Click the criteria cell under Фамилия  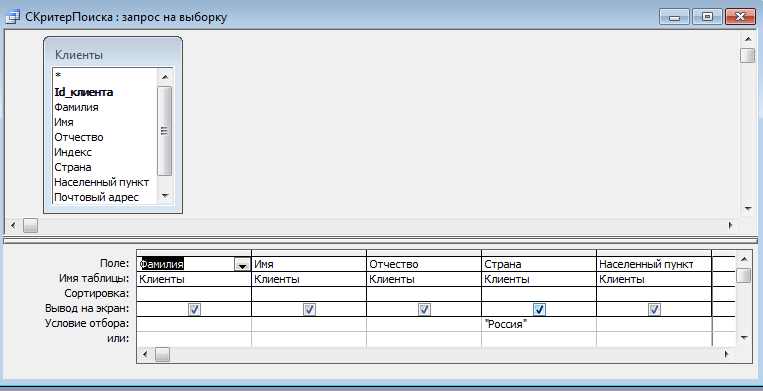[194, 324]
